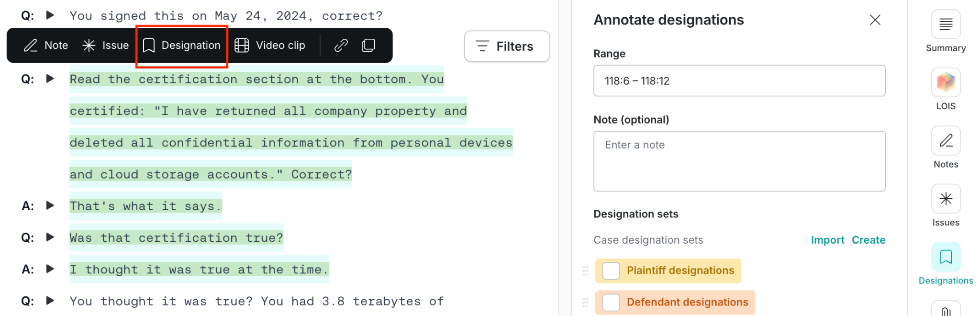Play the "That's what it says" answer
Viewport: 980px width, 316px height.
pyautogui.click(x=50, y=205)
